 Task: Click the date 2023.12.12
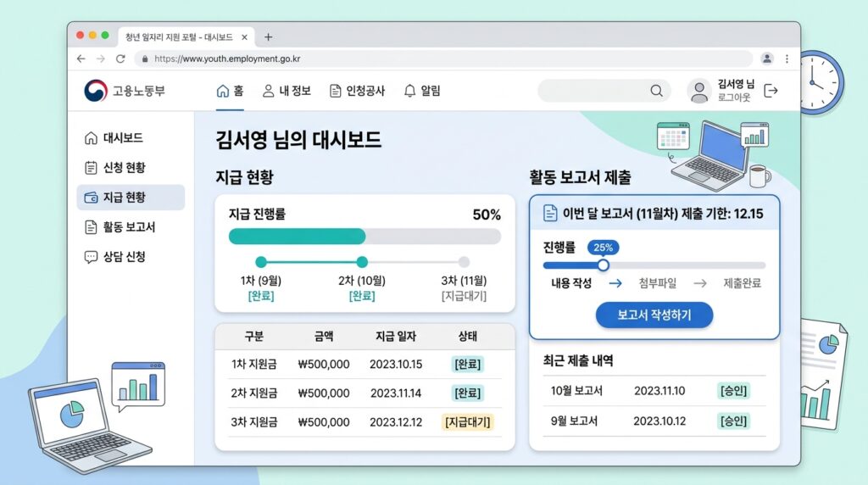pyautogui.click(x=396, y=422)
